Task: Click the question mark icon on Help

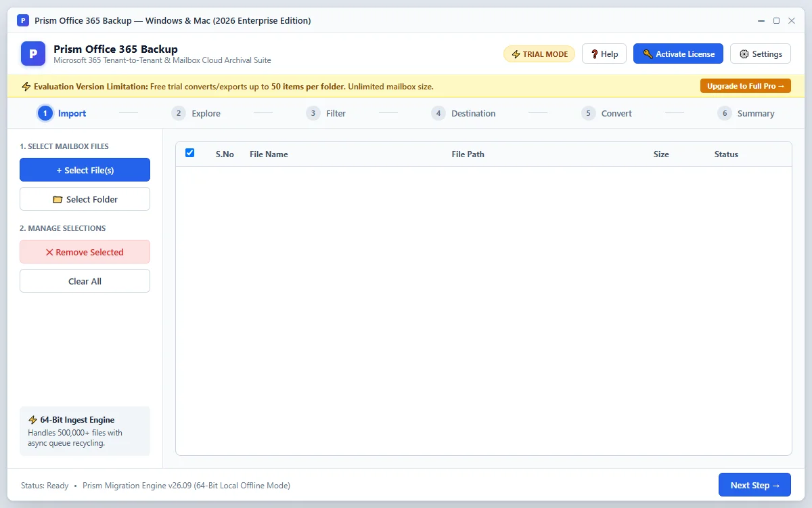Action: [x=594, y=54]
